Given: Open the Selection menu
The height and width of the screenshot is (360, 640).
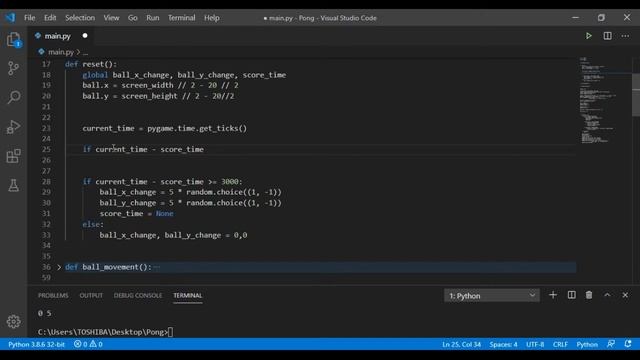Looking at the screenshot, I should 80,18.
